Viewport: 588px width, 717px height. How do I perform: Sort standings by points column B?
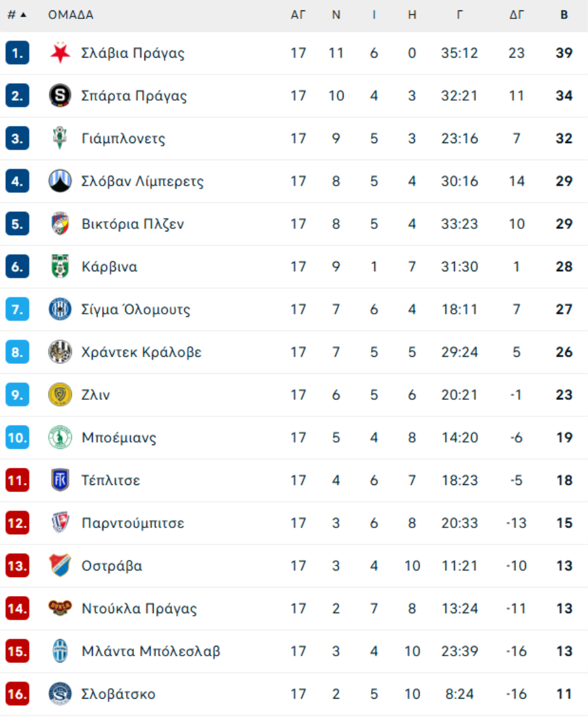point(564,15)
